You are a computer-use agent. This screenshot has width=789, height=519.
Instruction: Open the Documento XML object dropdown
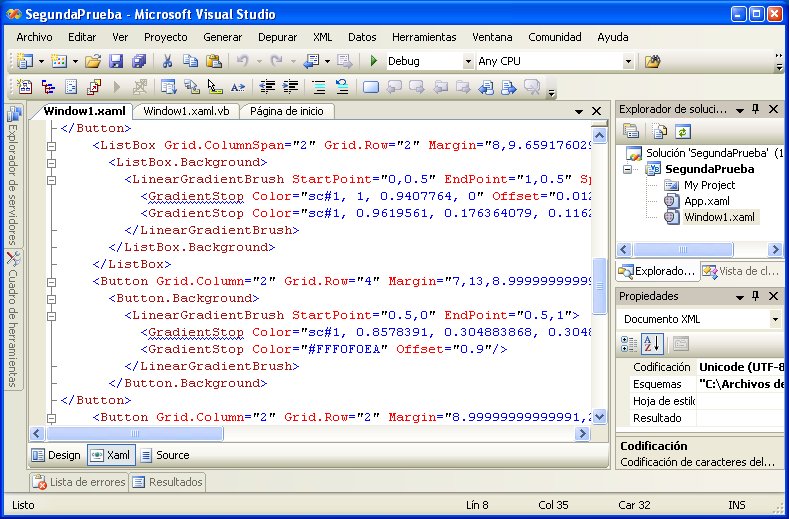pos(775,319)
